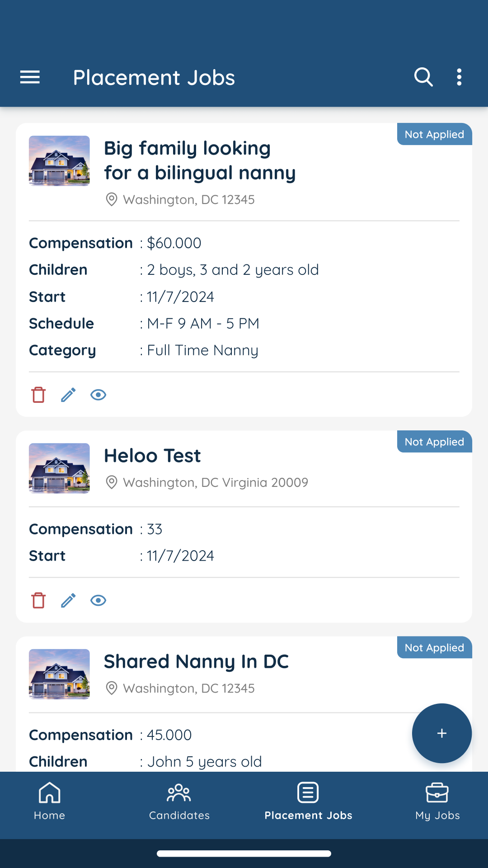This screenshot has width=488, height=868.
Task: Delete the bilingual nanny job
Action: [38, 395]
